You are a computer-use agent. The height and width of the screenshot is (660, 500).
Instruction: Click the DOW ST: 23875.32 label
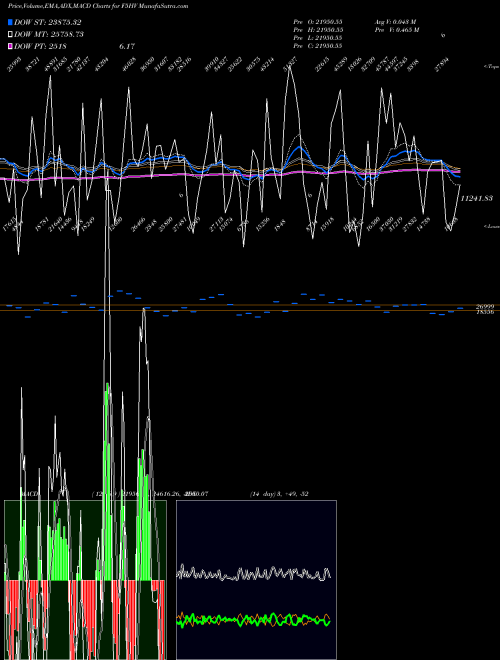click(x=48, y=22)
